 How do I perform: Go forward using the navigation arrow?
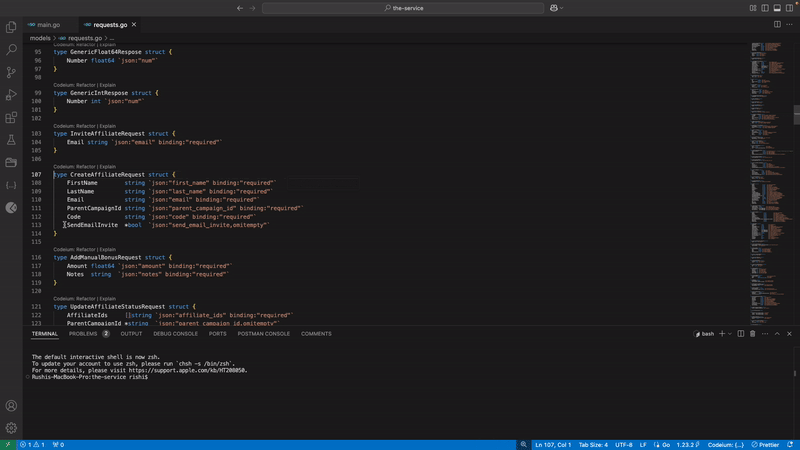(253, 8)
